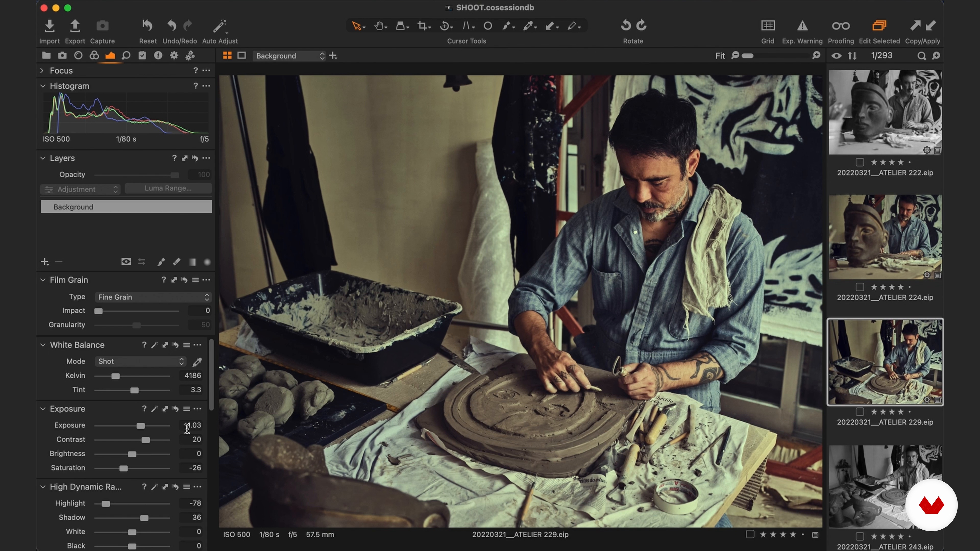Add a layer with the Layers plus button
Image resolution: width=980 pixels, height=551 pixels.
tap(45, 262)
